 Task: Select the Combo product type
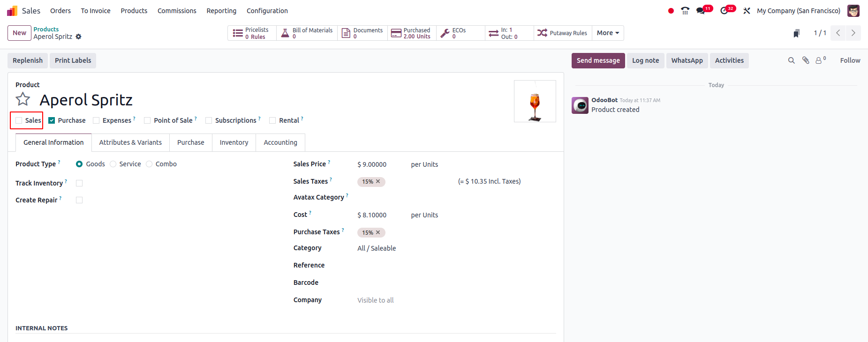click(x=149, y=164)
